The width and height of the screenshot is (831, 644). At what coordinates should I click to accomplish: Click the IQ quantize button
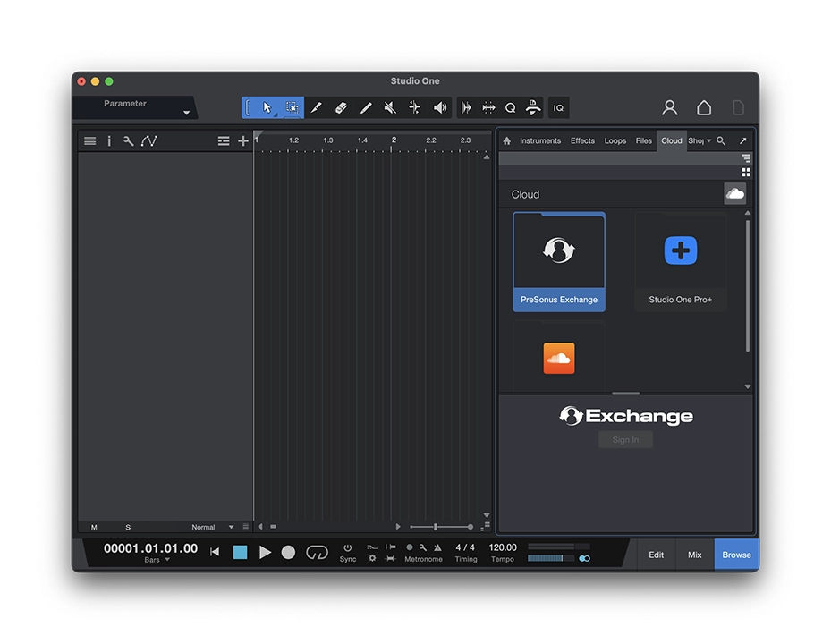click(558, 108)
